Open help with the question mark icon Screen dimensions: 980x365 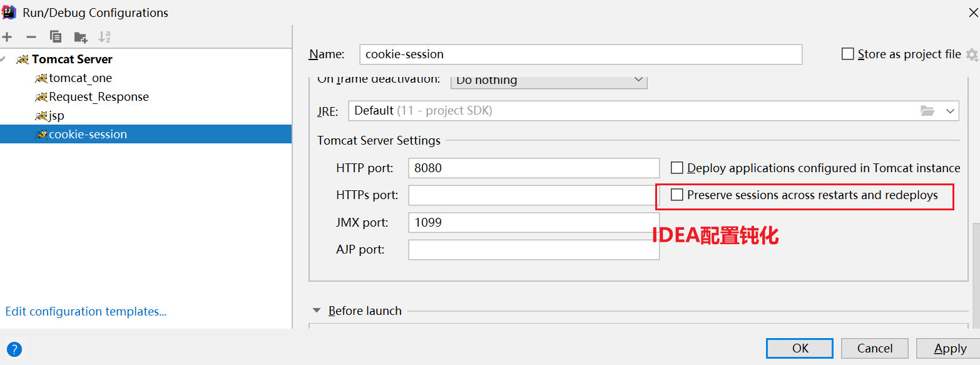[14, 349]
